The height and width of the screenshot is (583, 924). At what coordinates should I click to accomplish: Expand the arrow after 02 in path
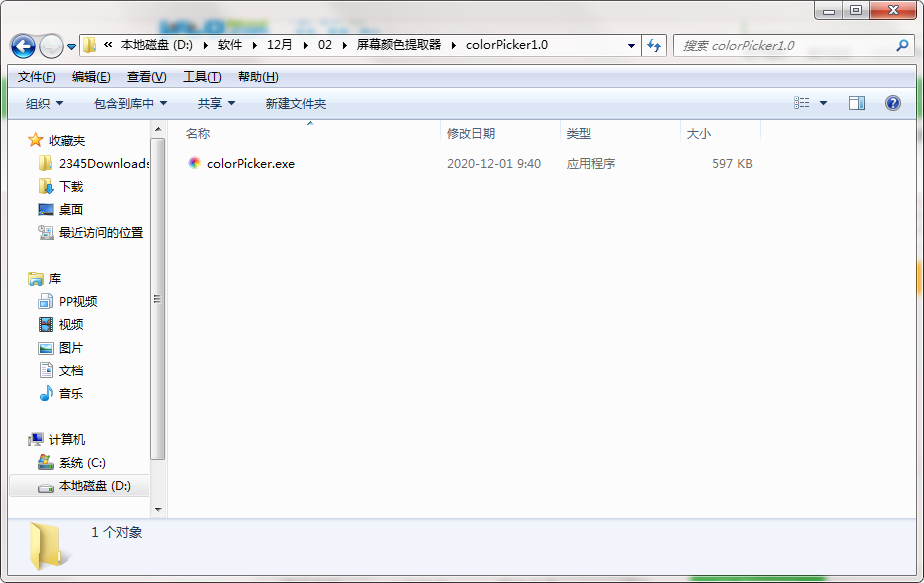click(x=345, y=45)
